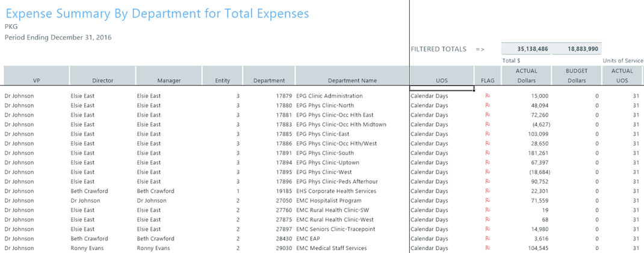644x253 pixels.
Task: Select the filtered total 18,883,990 cell
Action: (x=577, y=49)
